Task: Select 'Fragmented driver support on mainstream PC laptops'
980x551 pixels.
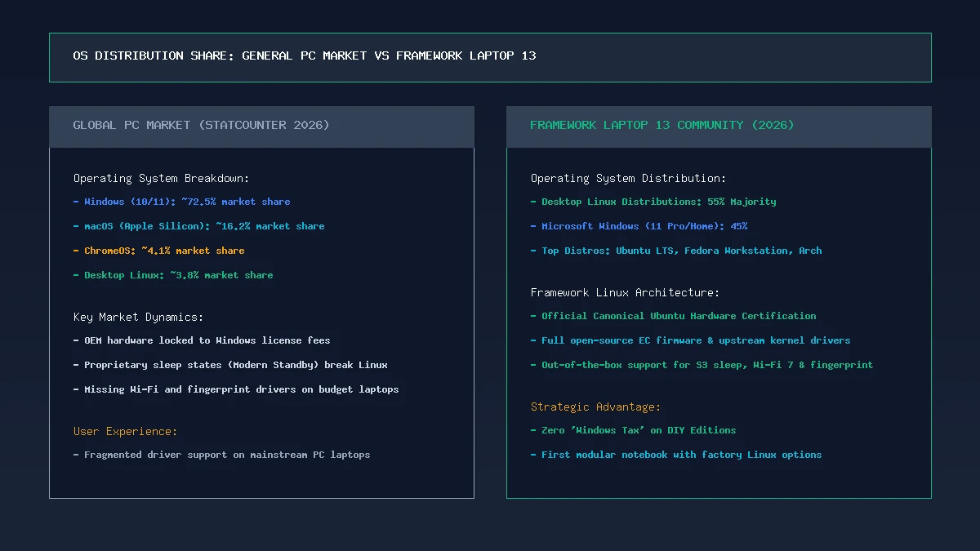Action: click(221, 455)
